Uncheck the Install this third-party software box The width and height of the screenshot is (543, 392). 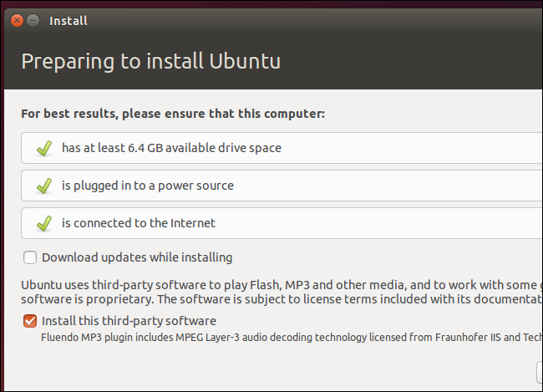click(30, 321)
